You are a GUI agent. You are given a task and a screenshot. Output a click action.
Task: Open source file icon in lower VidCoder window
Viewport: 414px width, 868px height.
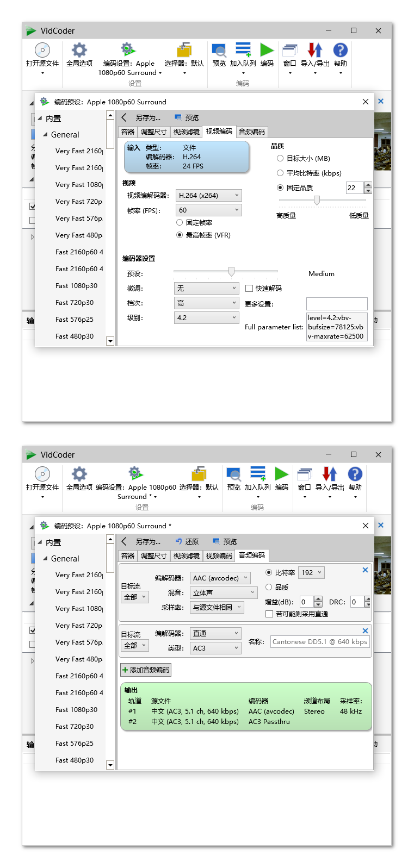click(x=42, y=474)
